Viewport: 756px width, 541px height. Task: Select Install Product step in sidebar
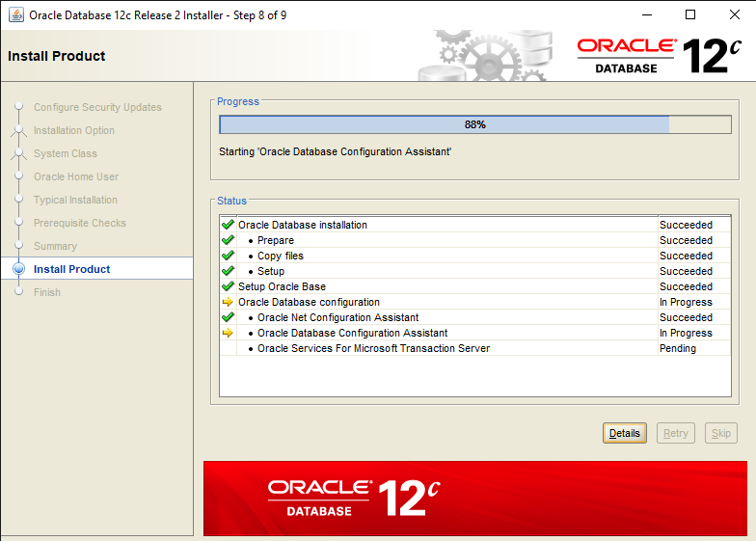click(71, 269)
